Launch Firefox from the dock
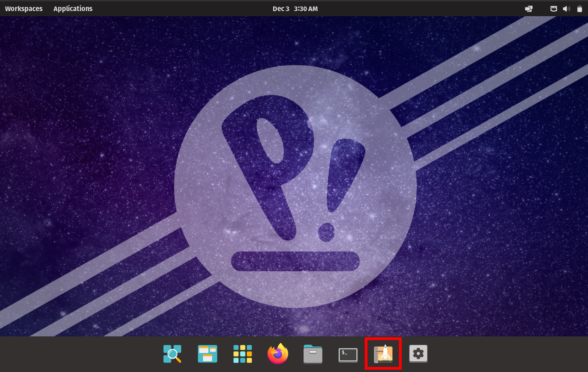The height and width of the screenshot is (372, 588). pos(278,354)
